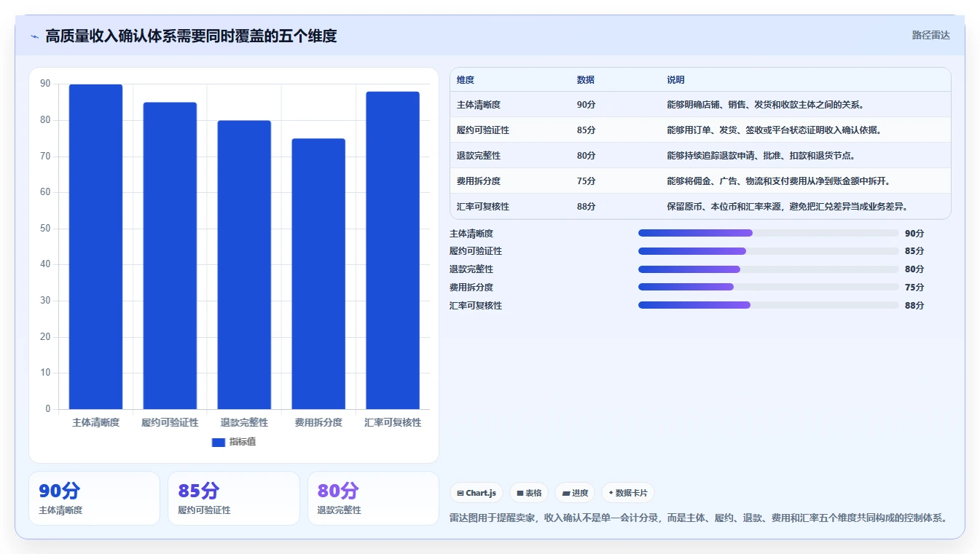Select the 退款完整性 table row cell
980x554 pixels.
point(479,156)
